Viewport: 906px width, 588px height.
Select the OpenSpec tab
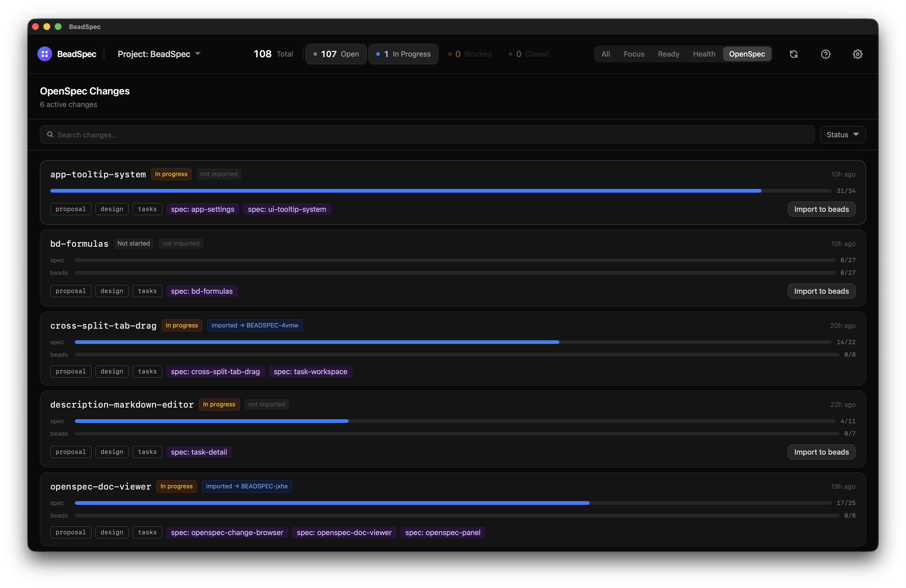pos(747,54)
